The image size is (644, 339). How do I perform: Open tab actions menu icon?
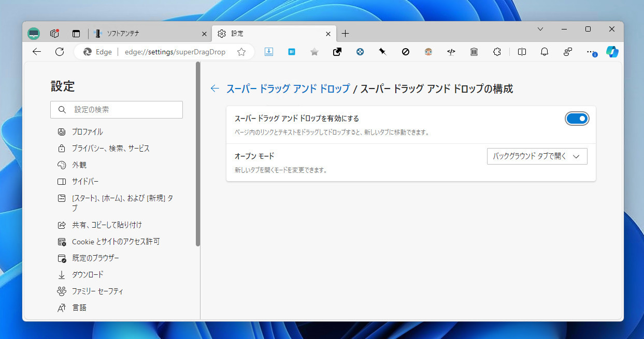[x=76, y=33]
